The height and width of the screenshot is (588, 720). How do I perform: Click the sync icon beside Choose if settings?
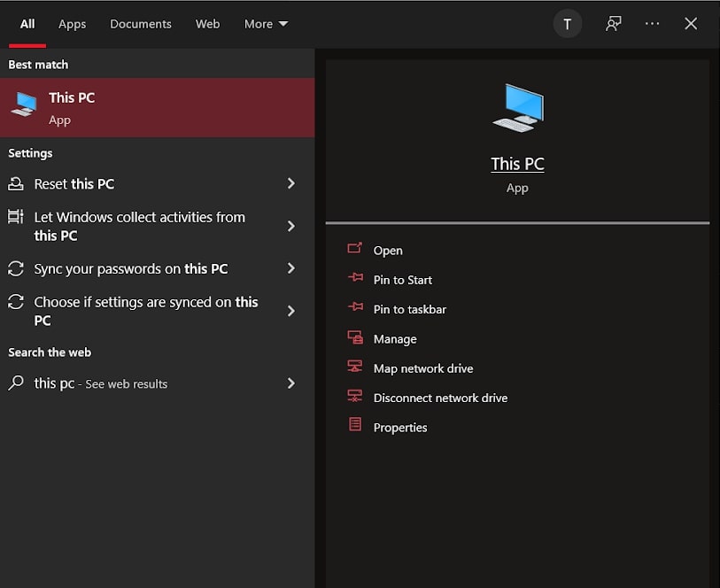click(x=16, y=302)
